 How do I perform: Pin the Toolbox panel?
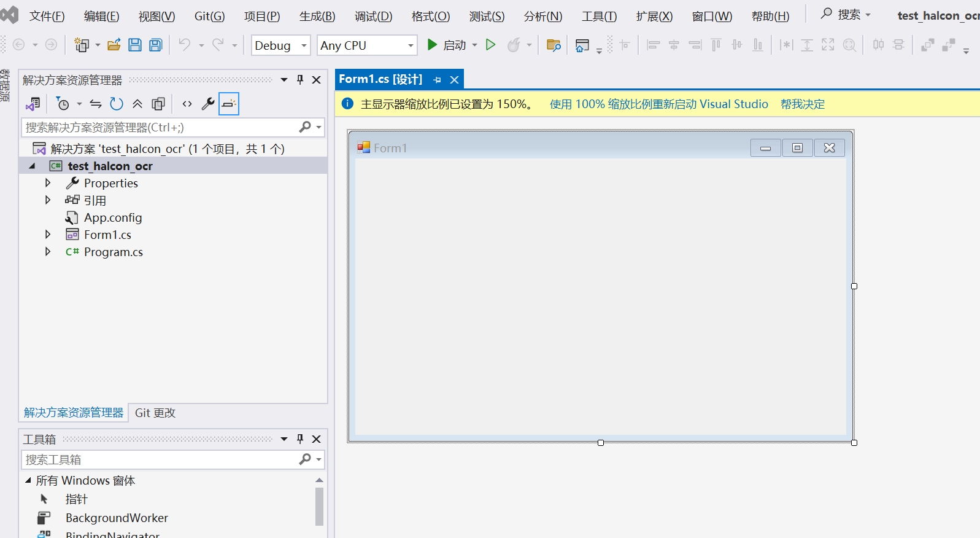click(300, 439)
